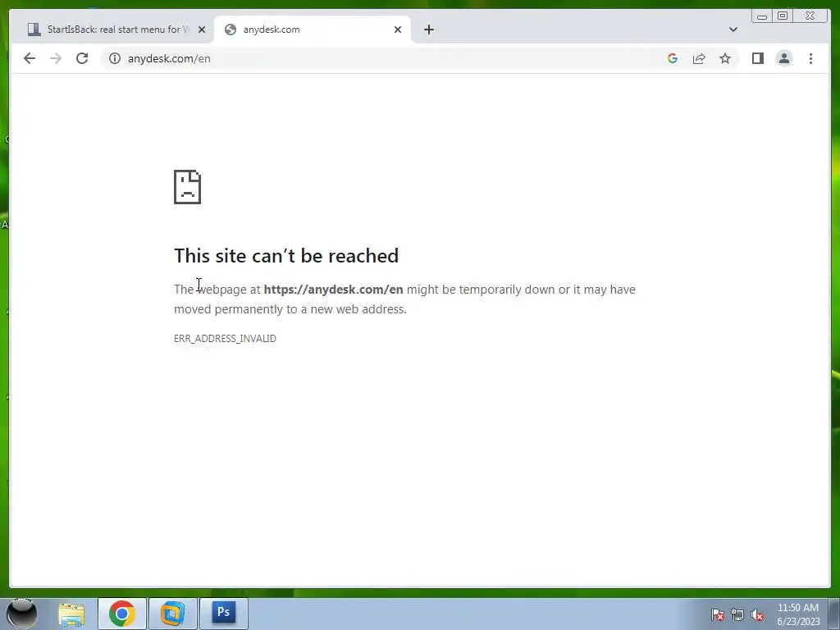Viewport: 840px width, 630px height.
Task: Click the forward navigation arrow
Action: click(56, 58)
